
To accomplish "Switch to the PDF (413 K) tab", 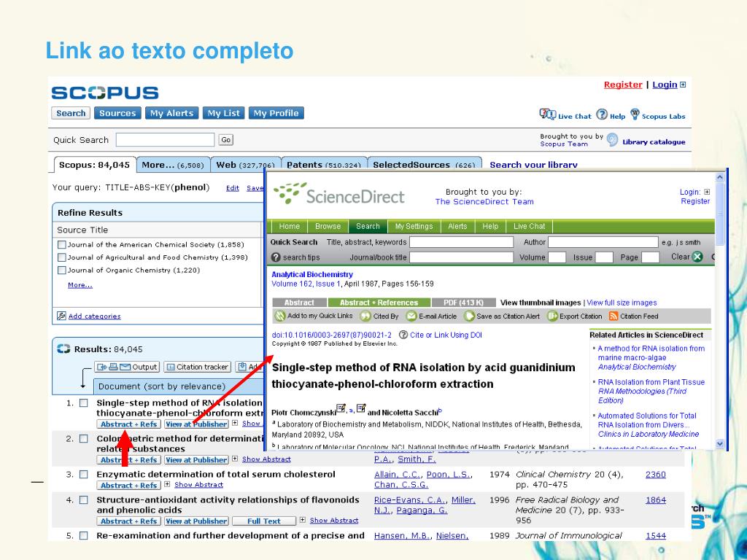I will tap(463, 303).
